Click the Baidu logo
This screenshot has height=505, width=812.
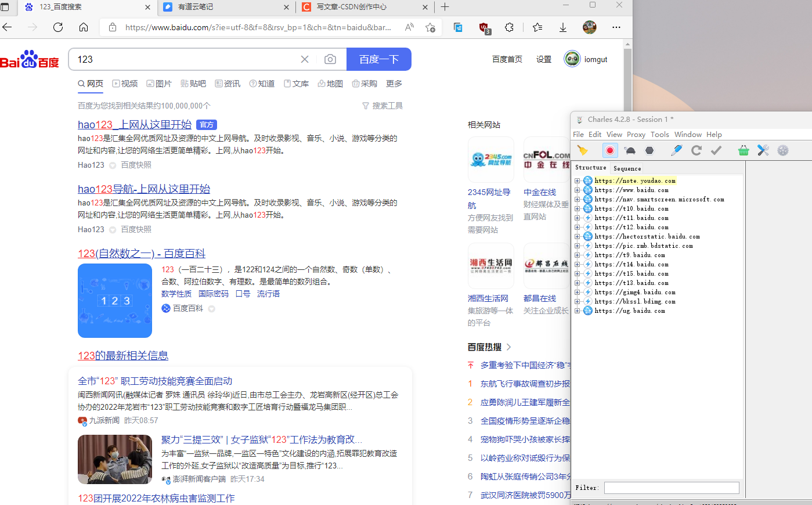tap(30, 59)
